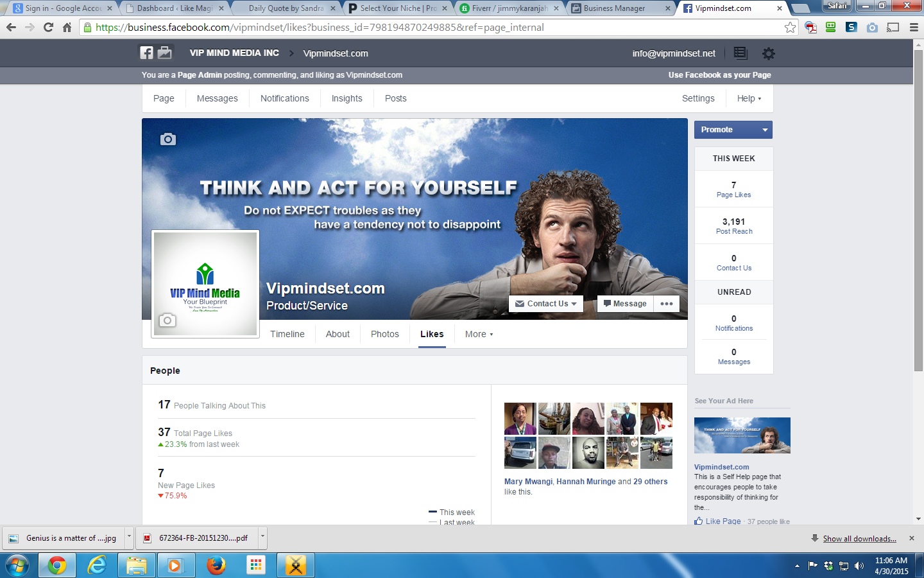Change cover photo via camera icon

coord(167,139)
